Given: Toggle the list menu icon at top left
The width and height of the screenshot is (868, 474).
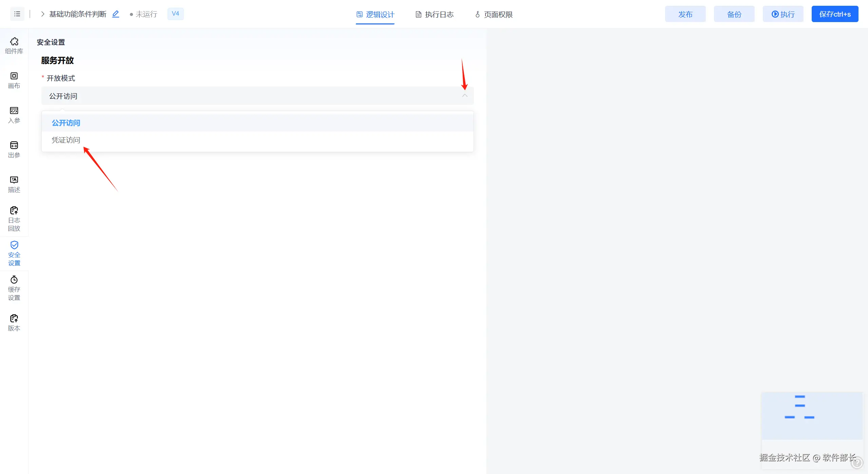Looking at the screenshot, I should point(17,14).
